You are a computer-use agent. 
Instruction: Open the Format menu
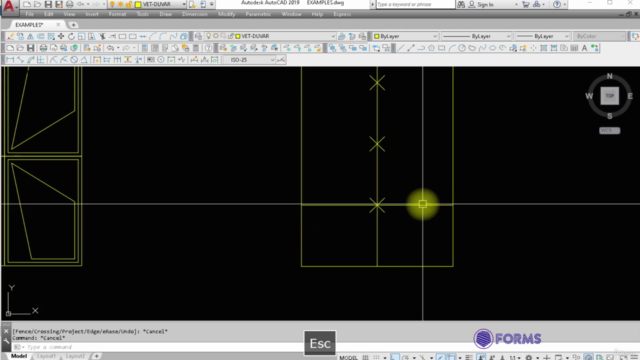click(x=117, y=14)
